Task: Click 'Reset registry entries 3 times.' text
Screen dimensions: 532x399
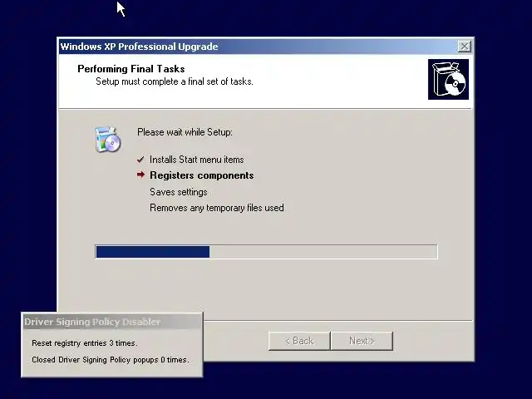Action: (85, 343)
